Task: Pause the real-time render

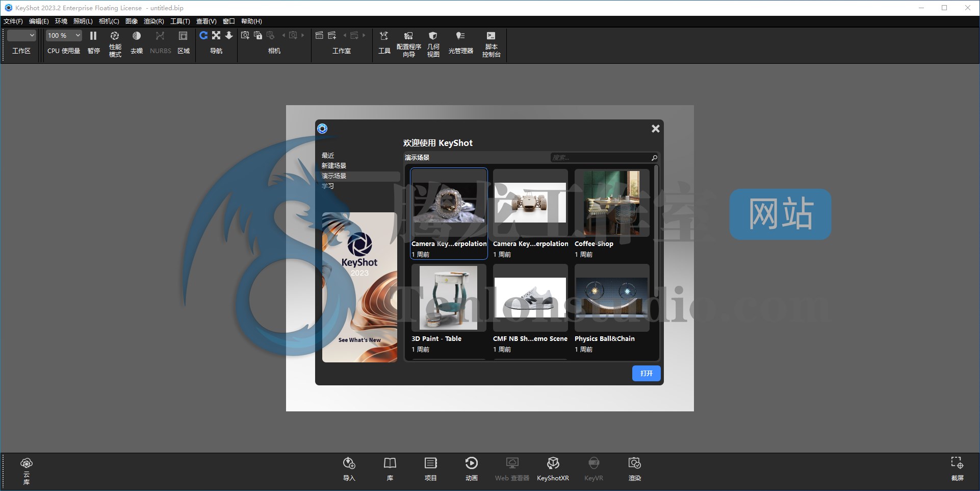Action: (x=93, y=36)
